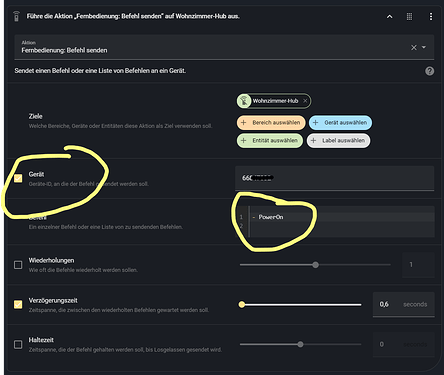Click Gerät auswählen button
Screen dimensions: 444x375
[340, 123]
